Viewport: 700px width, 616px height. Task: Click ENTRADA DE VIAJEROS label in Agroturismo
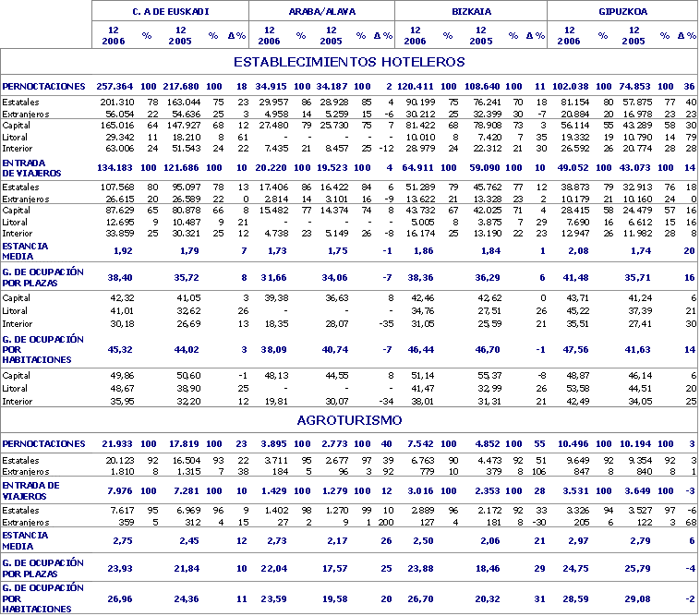(30, 489)
